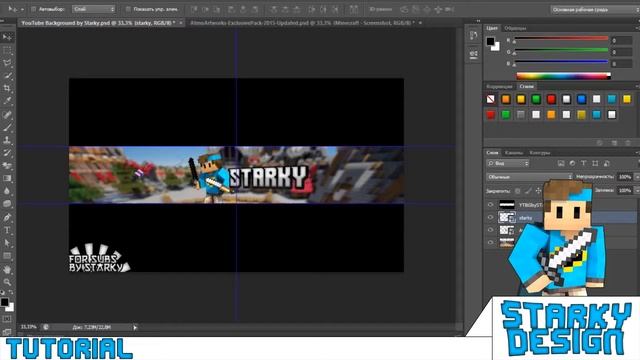
Task: Select the Move tool
Action: coord(7,37)
